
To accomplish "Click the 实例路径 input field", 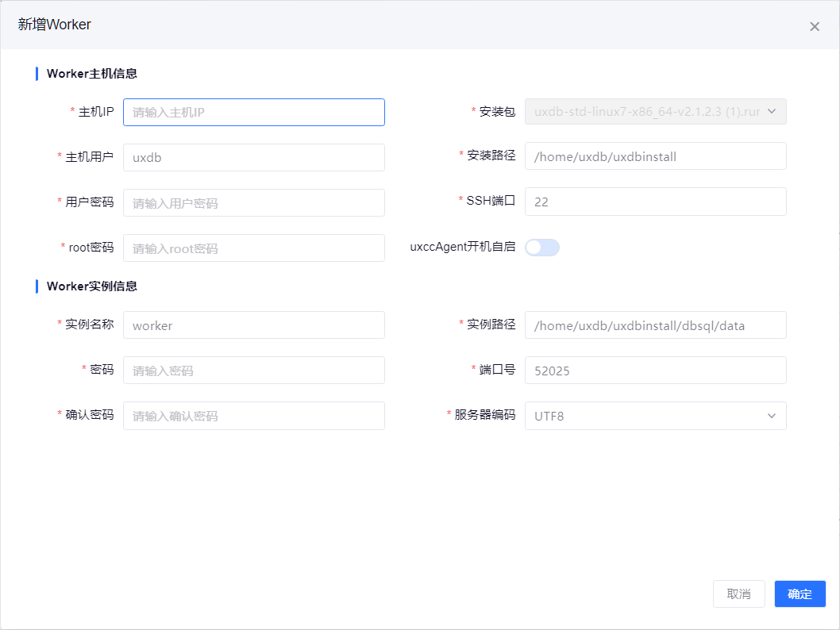I will pyautogui.click(x=655, y=325).
